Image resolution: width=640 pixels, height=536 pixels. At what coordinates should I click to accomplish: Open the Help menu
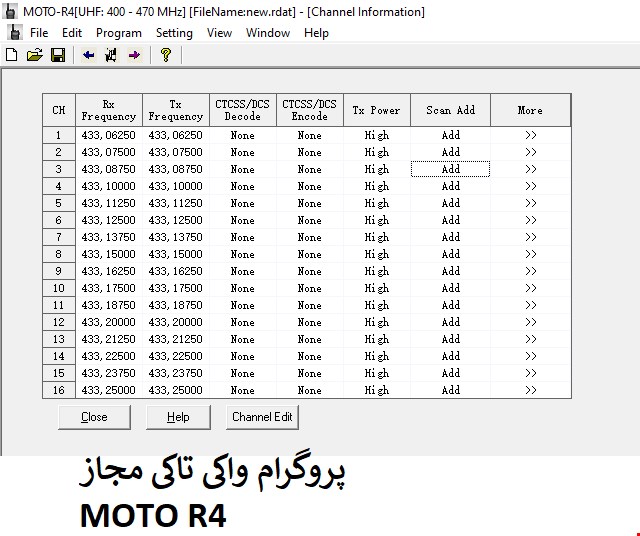click(x=316, y=33)
